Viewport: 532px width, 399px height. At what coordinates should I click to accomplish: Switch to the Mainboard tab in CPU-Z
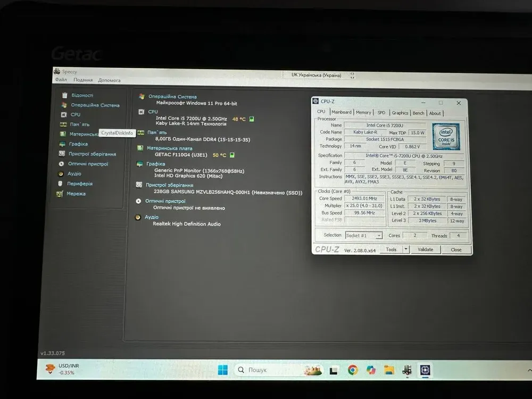pos(341,112)
